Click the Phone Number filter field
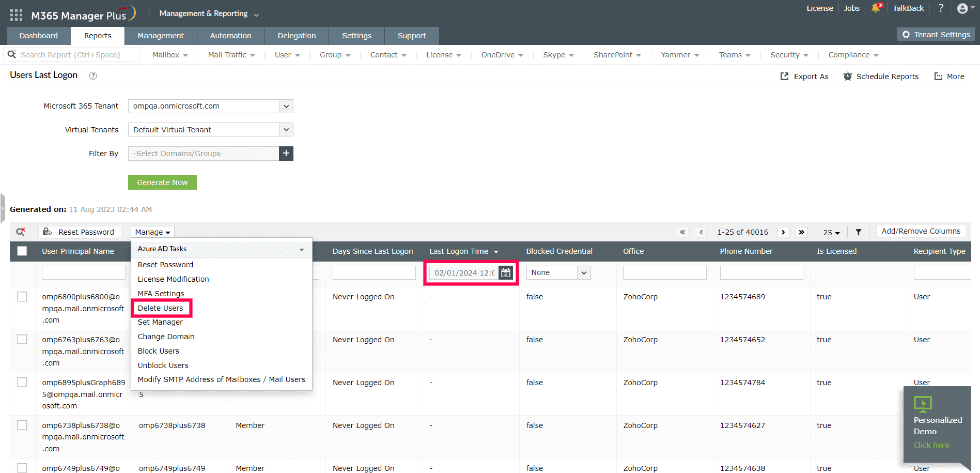This screenshot has width=980, height=473. point(761,272)
